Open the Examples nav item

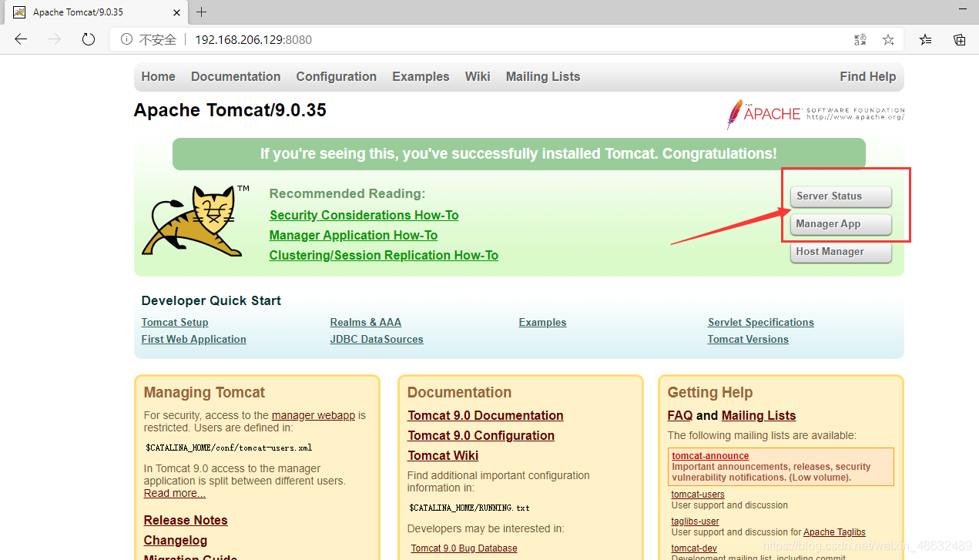[x=421, y=76]
